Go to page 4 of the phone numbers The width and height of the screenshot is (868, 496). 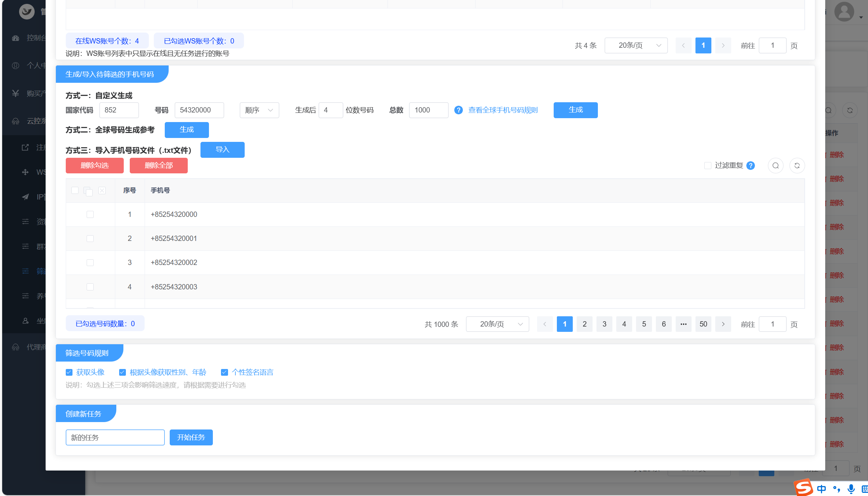coord(624,324)
